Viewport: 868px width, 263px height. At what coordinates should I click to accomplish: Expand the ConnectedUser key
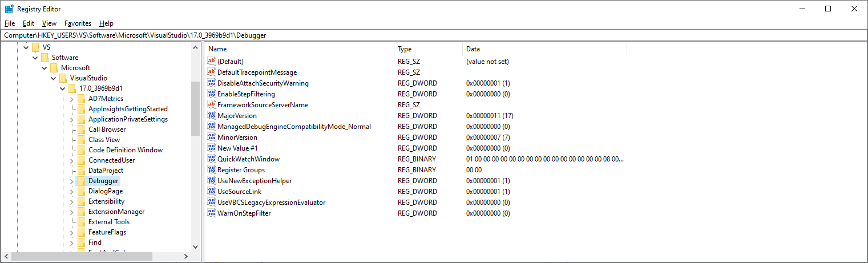coord(72,160)
